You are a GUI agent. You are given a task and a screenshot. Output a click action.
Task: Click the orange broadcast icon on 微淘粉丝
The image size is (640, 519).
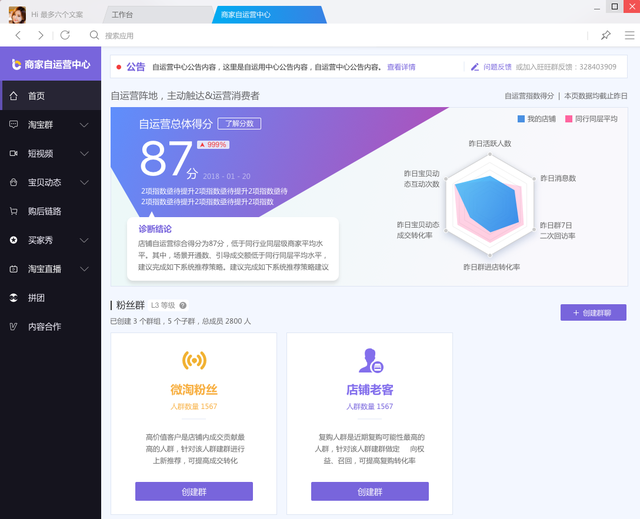[x=194, y=360]
